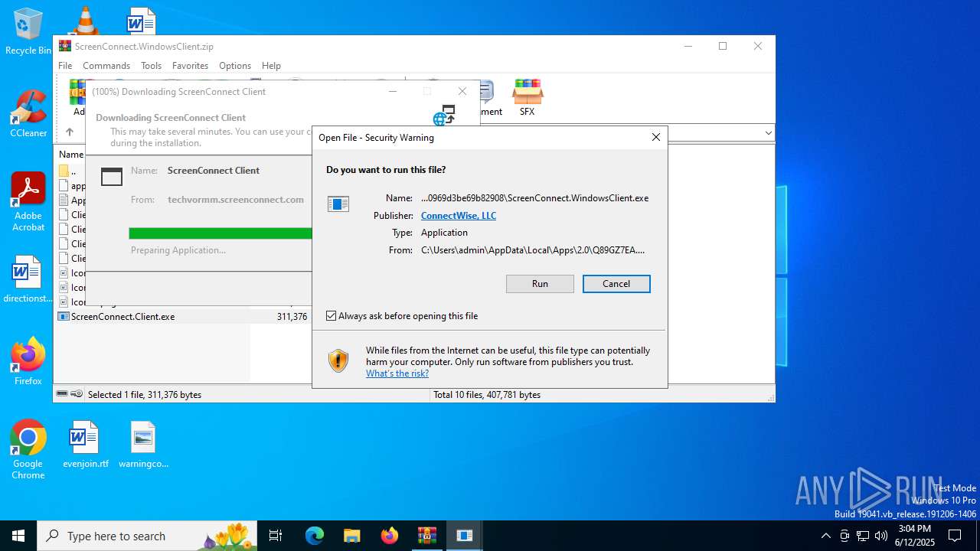Open the Options menu in WinRAR
The image size is (980, 551).
[235, 66]
